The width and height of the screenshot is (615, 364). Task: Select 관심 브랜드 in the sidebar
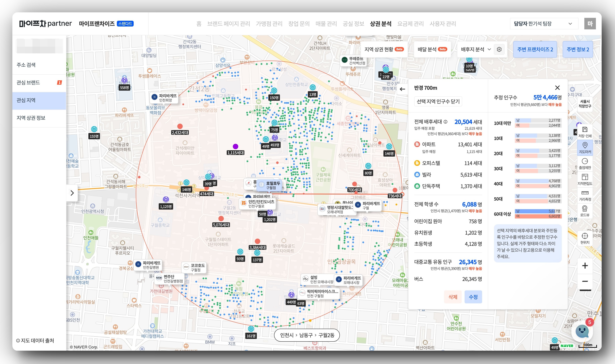pyautogui.click(x=39, y=82)
